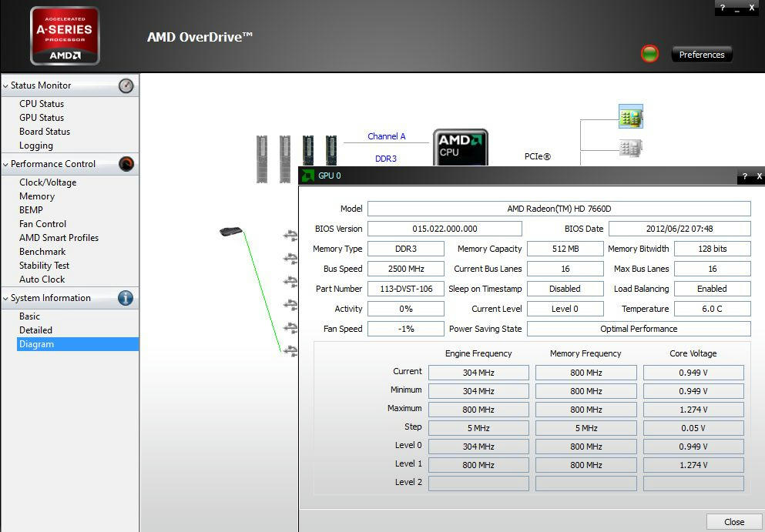Click the Model field showing AMD Radeon HD 7660D

(559, 209)
